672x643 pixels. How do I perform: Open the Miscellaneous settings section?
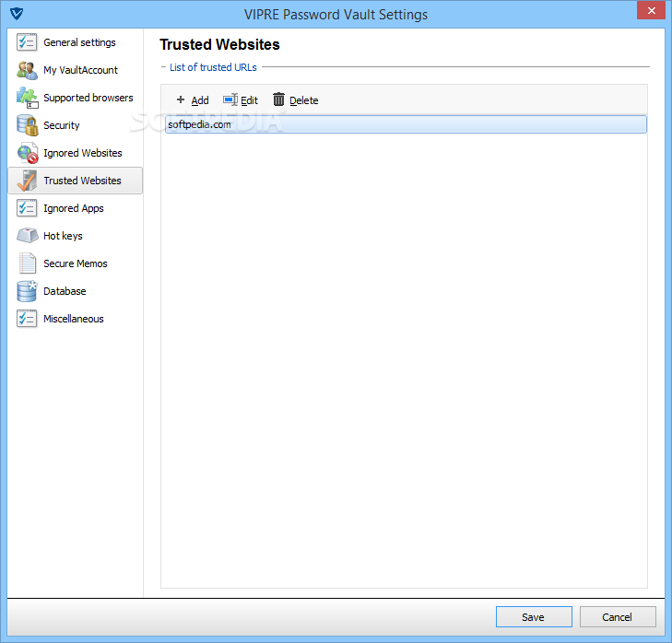[74, 319]
